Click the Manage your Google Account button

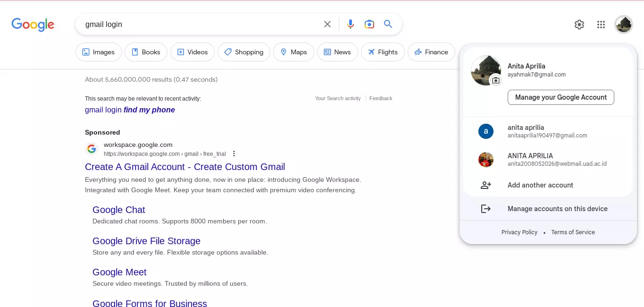click(561, 97)
